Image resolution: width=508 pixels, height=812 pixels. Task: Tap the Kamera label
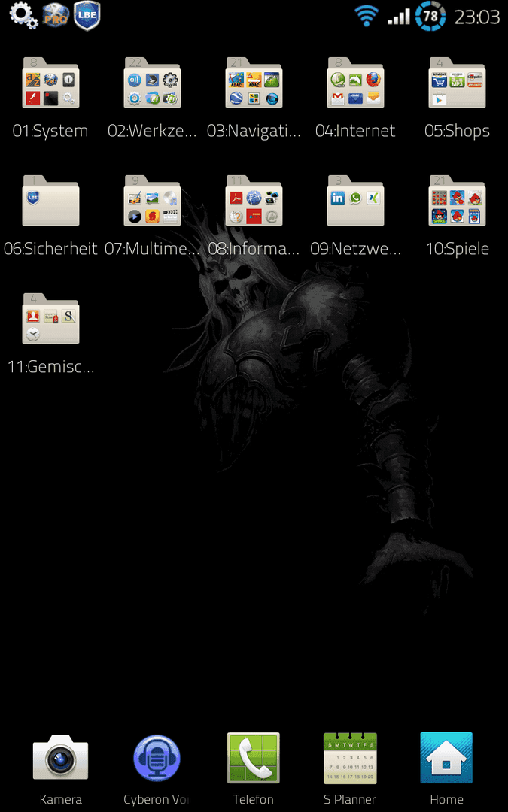point(61,799)
